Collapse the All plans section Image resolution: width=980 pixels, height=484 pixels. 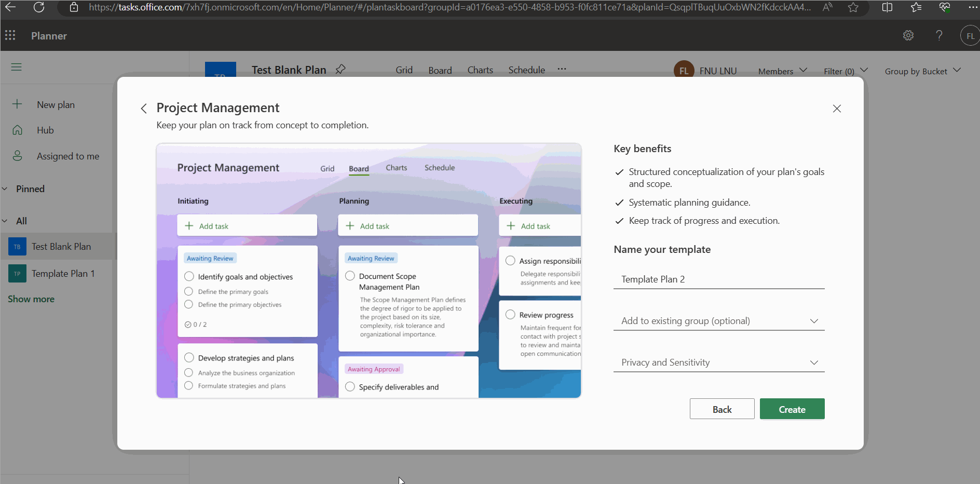click(x=5, y=221)
